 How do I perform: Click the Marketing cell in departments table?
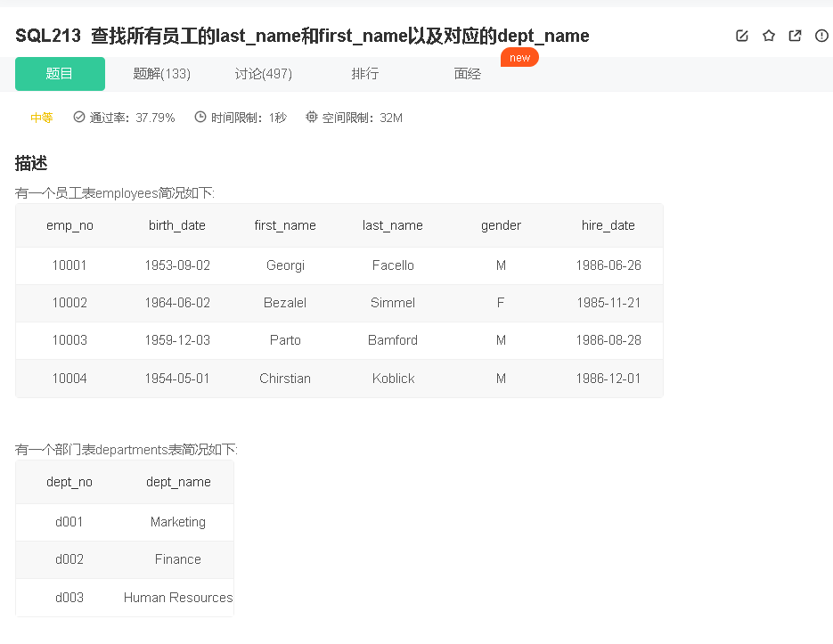[x=177, y=522]
